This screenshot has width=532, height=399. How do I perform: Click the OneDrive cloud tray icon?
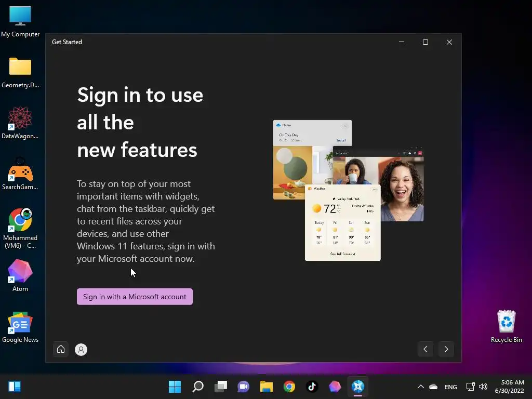click(433, 387)
